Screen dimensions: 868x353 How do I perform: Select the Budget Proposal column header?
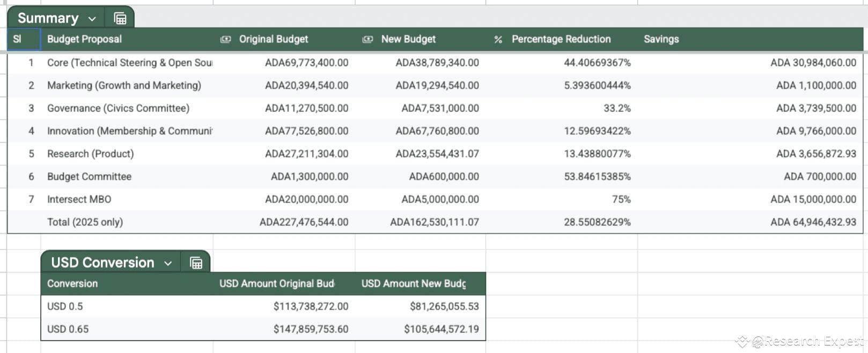[84, 39]
